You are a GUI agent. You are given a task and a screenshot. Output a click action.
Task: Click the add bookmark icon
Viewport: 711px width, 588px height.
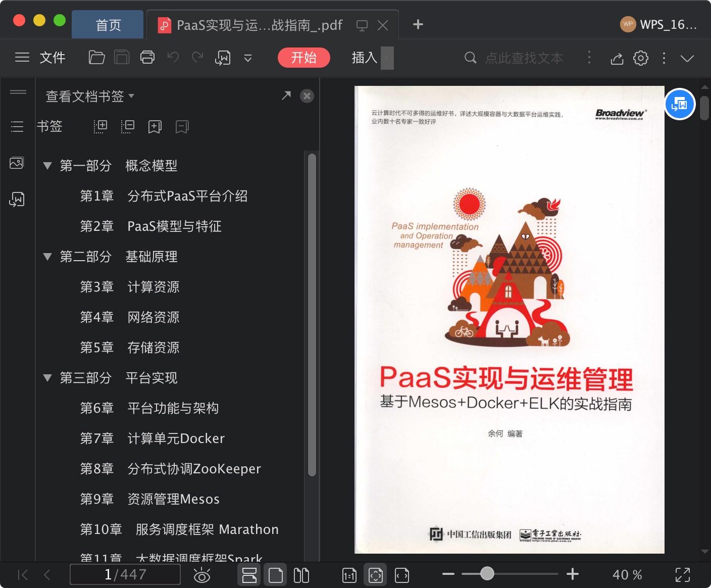[155, 127]
